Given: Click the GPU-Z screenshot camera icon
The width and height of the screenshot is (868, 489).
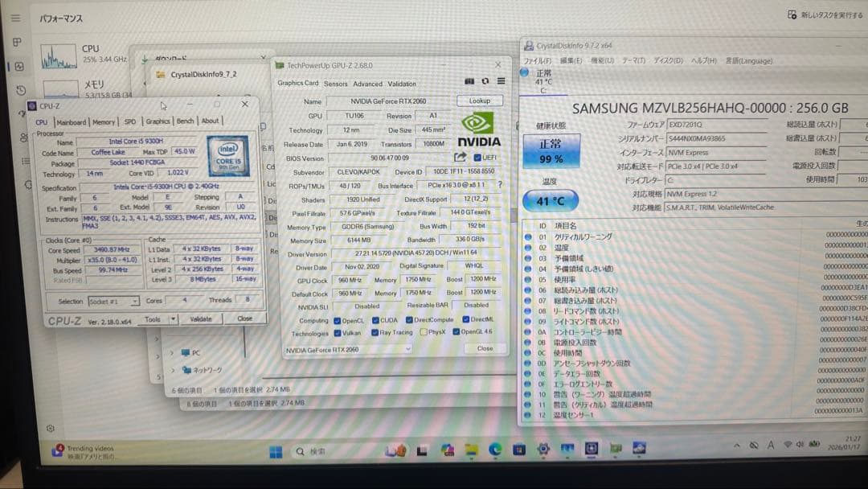Looking at the screenshot, I should click(470, 81).
